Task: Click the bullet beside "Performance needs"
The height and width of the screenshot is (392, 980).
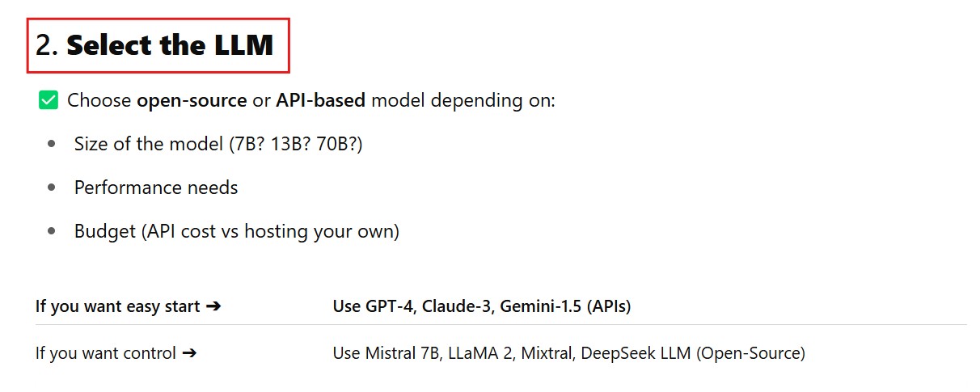Action: [x=52, y=188]
